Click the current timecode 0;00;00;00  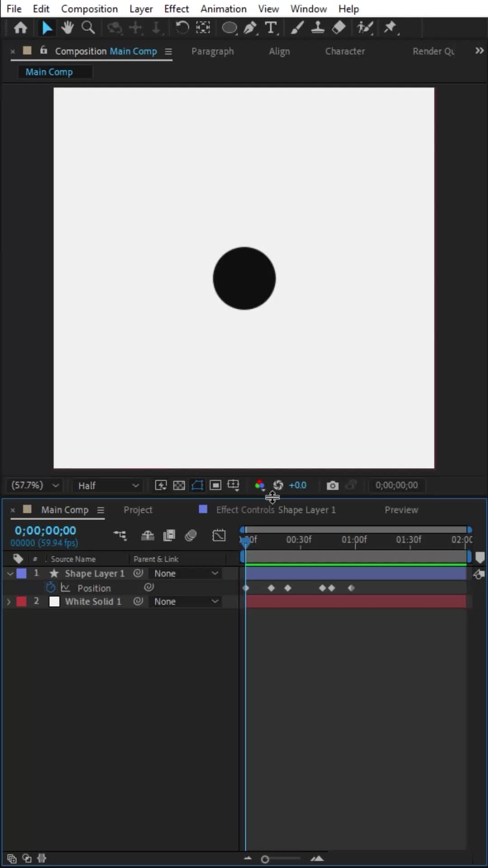45,530
